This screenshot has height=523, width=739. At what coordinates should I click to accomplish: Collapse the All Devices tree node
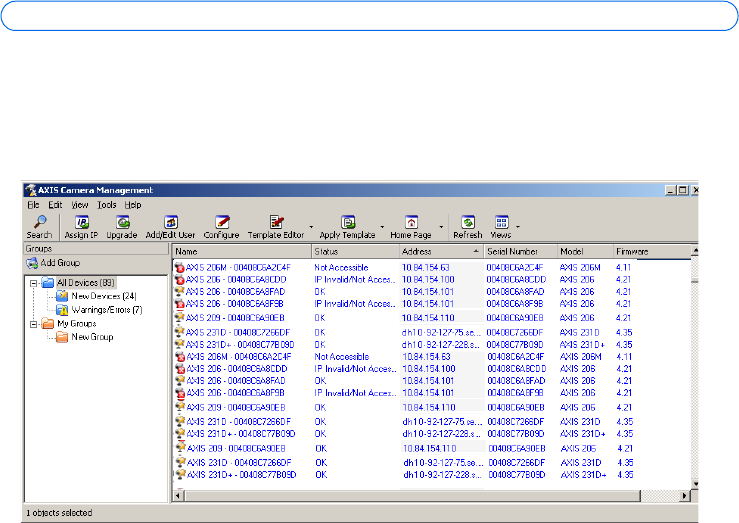(33, 284)
